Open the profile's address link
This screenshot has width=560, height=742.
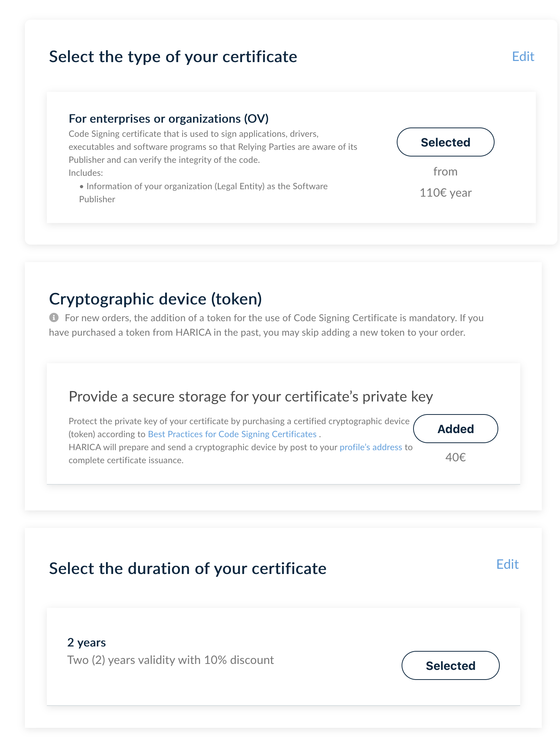[x=371, y=447]
